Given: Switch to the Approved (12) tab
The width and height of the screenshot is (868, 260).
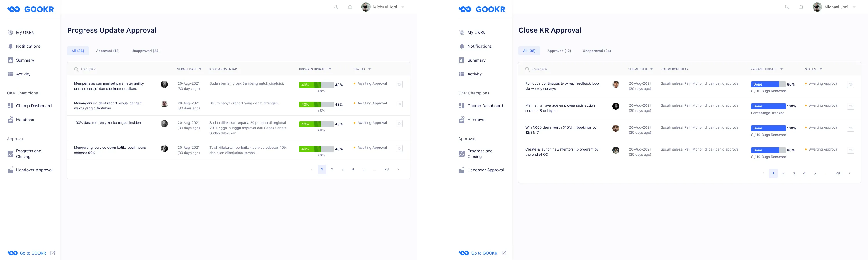Looking at the screenshot, I should (x=108, y=51).
